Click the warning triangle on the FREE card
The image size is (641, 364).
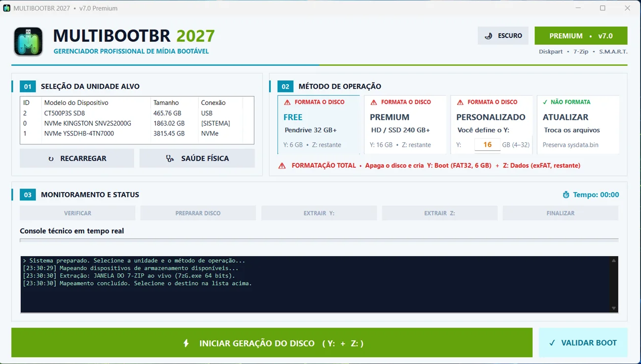coord(287,102)
